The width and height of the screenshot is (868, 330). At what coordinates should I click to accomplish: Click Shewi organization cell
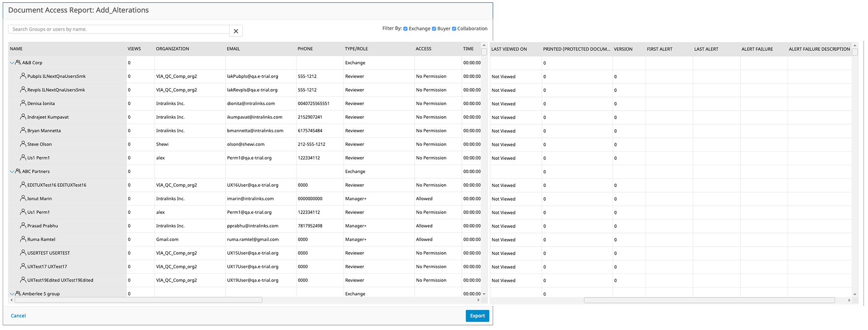pos(162,144)
